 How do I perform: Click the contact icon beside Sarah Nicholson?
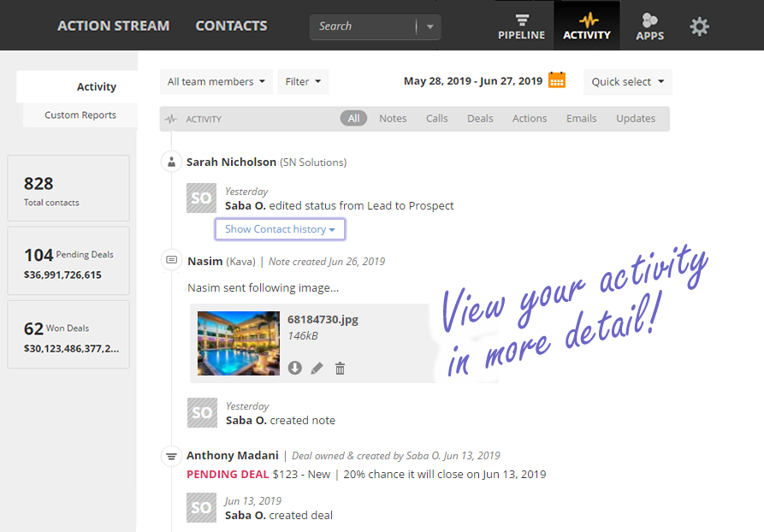(171, 162)
